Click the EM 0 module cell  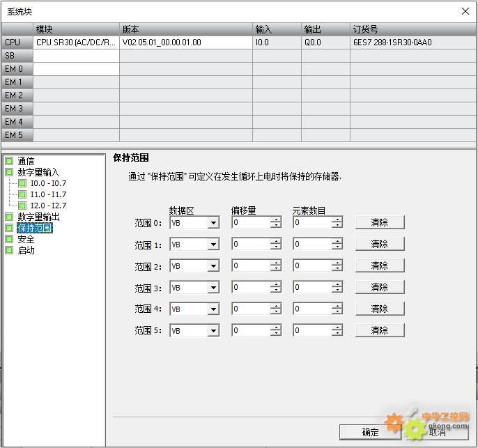pos(76,69)
